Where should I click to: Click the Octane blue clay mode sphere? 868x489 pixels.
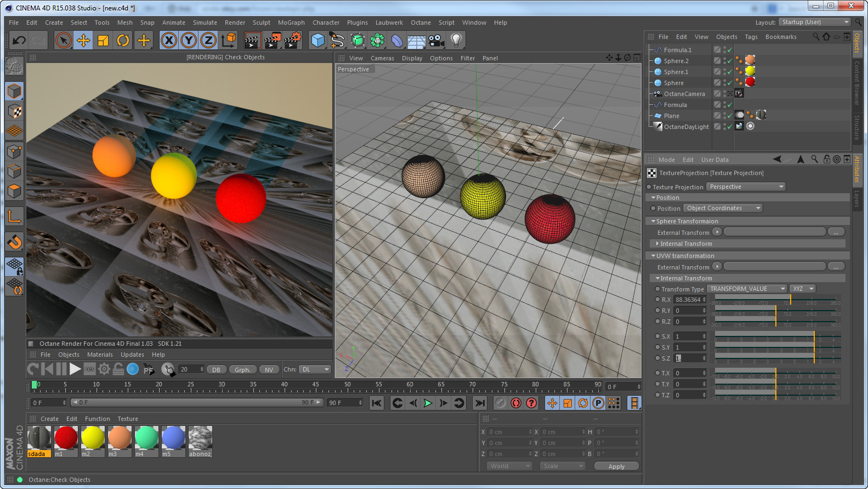click(133, 369)
